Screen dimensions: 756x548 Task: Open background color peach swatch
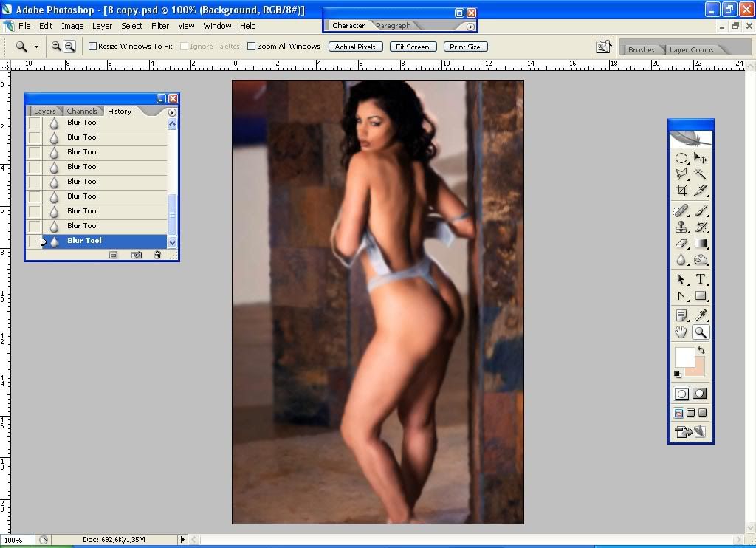coord(698,371)
